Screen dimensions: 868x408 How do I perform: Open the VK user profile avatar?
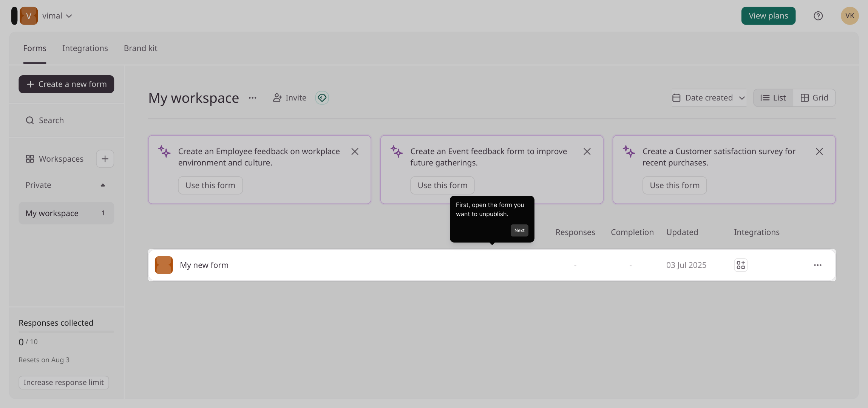pyautogui.click(x=850, y=16)
